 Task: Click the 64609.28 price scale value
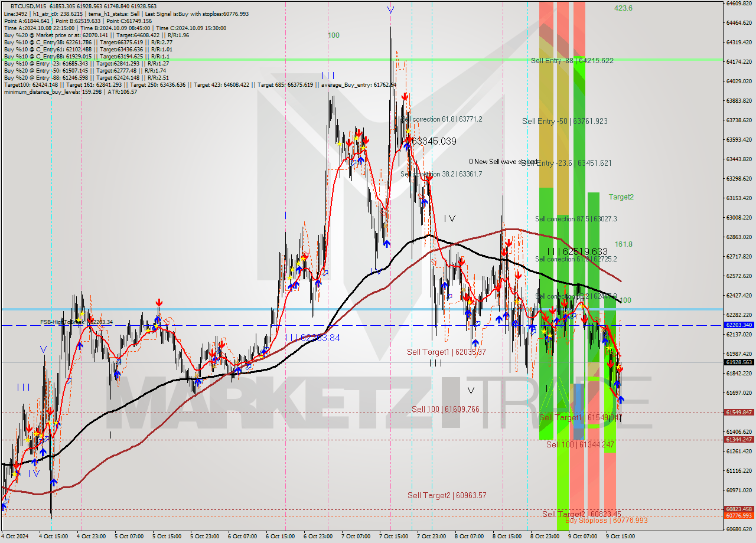739,3
